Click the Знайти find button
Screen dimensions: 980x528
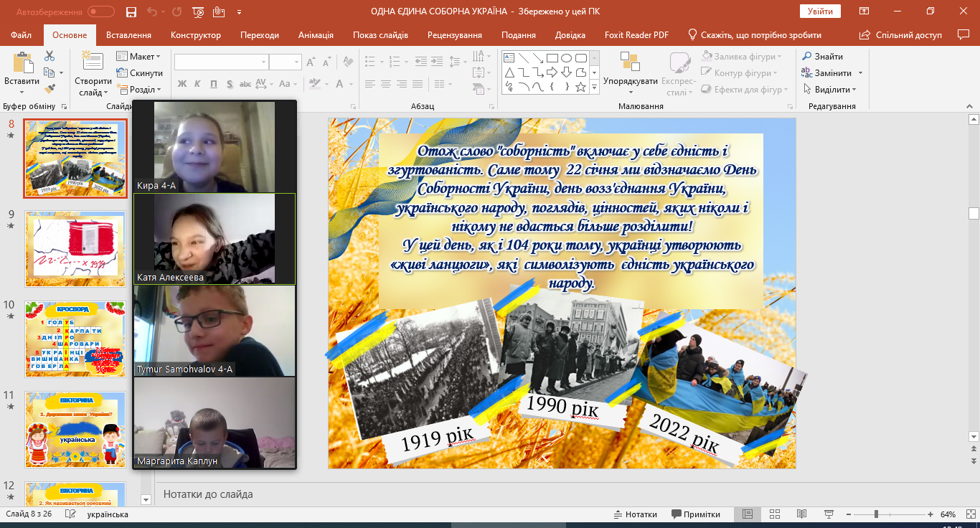pos(822,56)
